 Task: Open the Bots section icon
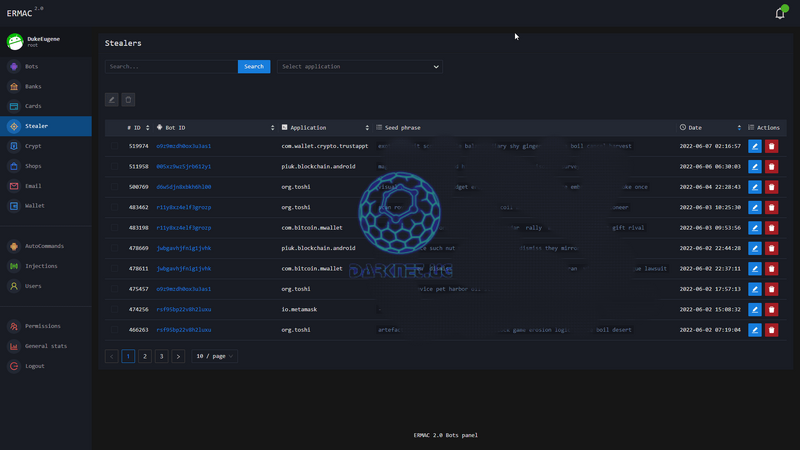(x=14, y=66)
